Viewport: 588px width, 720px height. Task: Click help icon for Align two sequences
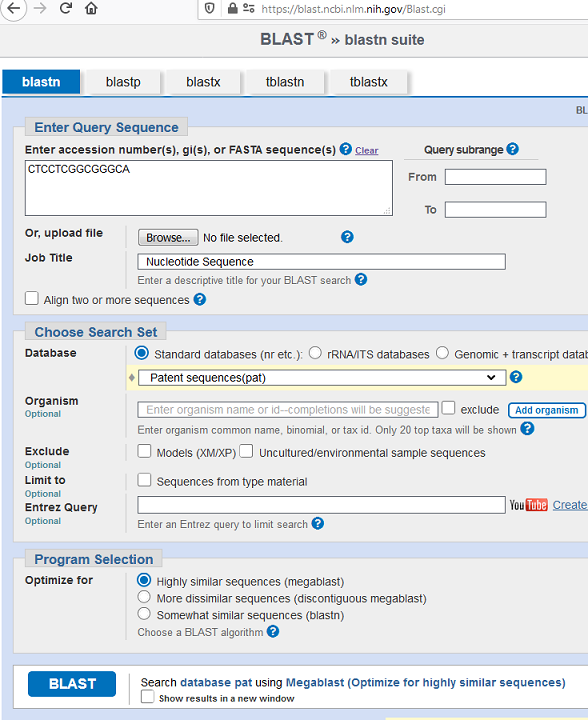pos(200,299)
